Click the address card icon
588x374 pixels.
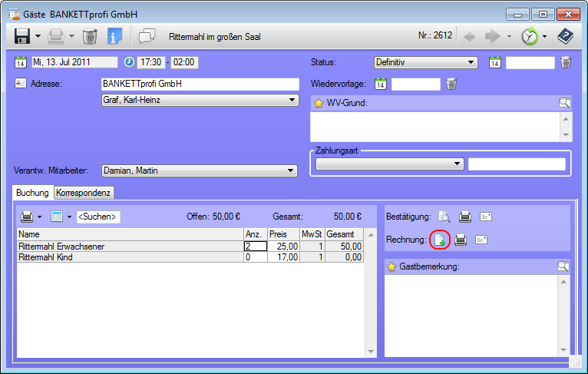[21, 83]
